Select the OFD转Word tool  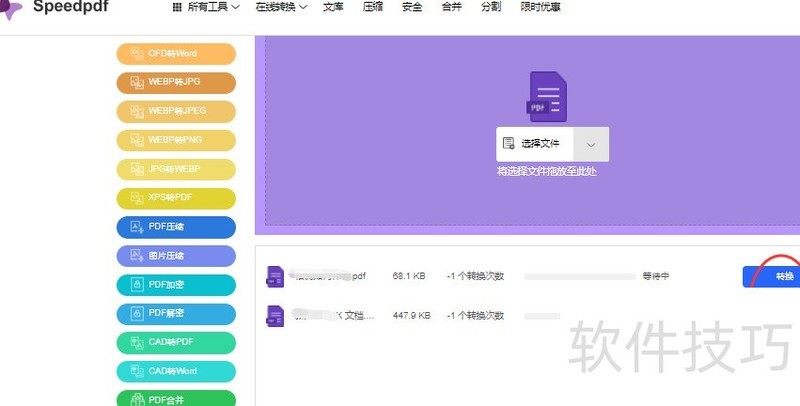pyautogui.click(x=176, y=54)
